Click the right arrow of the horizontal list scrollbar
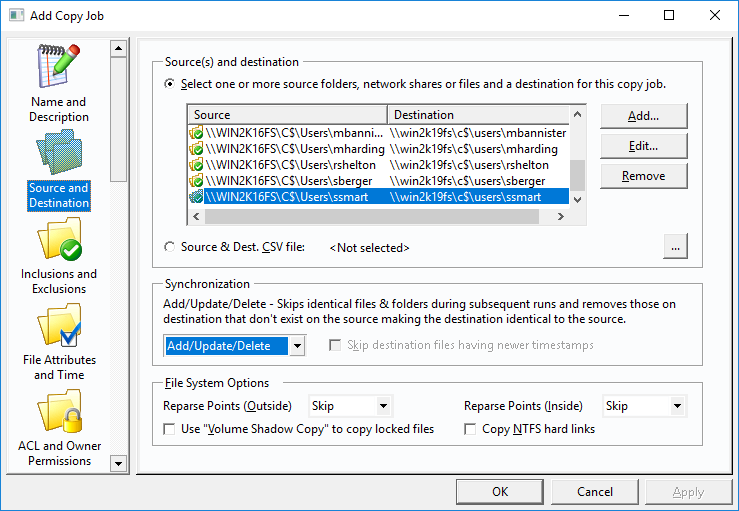Image resolution: width=739 pixels, height=511 pixels. (x=560, y=216)
